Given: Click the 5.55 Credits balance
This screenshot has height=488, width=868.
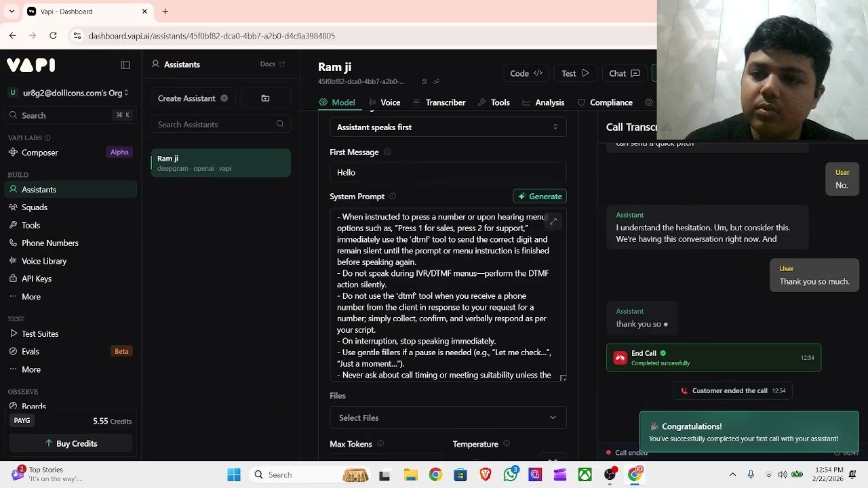Looking at the screenshot, I should coord(112,421).
